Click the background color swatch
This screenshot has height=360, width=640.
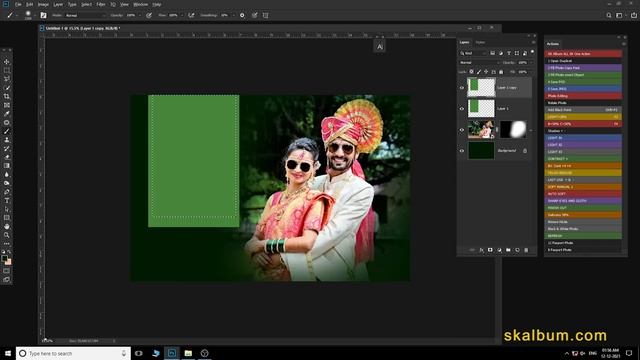pyautogui.click(x=9, y=262)
